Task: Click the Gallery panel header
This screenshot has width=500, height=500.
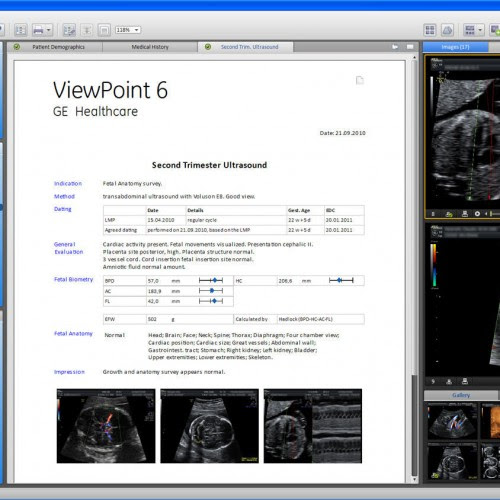Action: coord(461,395)
